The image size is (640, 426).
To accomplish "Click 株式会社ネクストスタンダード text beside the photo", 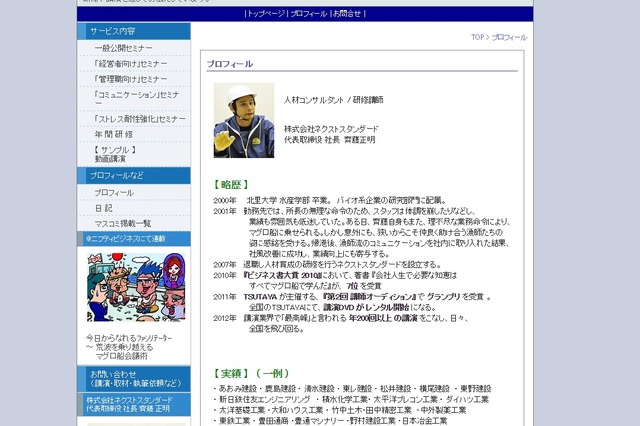I will point(331,129).
